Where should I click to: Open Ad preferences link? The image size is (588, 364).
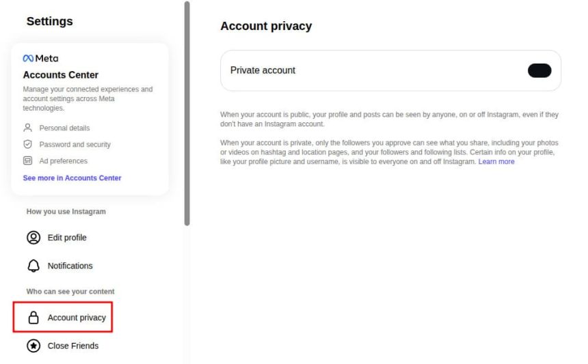(63, 161)
